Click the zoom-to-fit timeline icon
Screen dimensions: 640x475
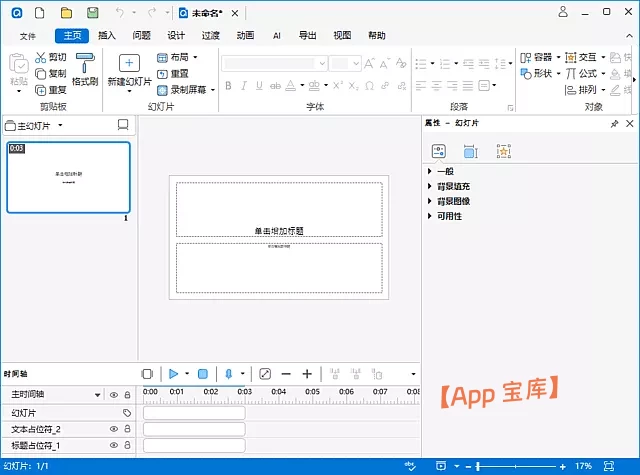point(265,373)
